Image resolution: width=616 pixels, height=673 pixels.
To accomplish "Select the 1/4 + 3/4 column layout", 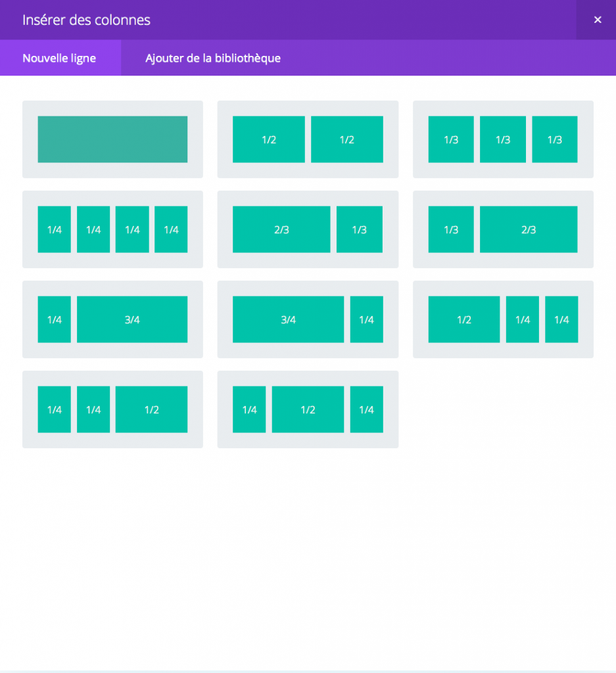I will [112, 319].
